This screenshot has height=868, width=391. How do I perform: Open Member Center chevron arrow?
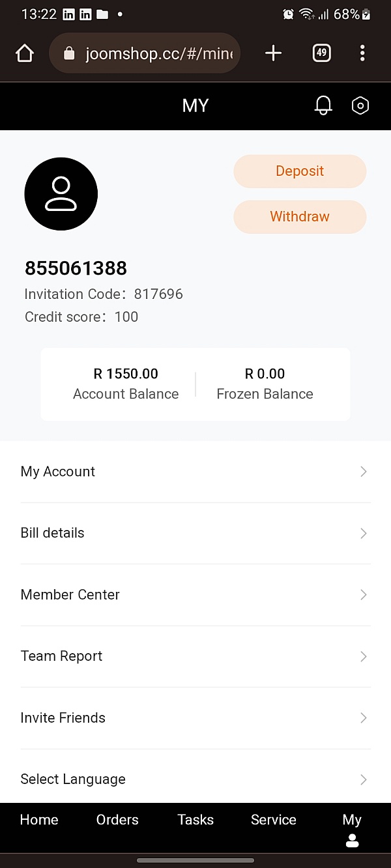point(364,595)
